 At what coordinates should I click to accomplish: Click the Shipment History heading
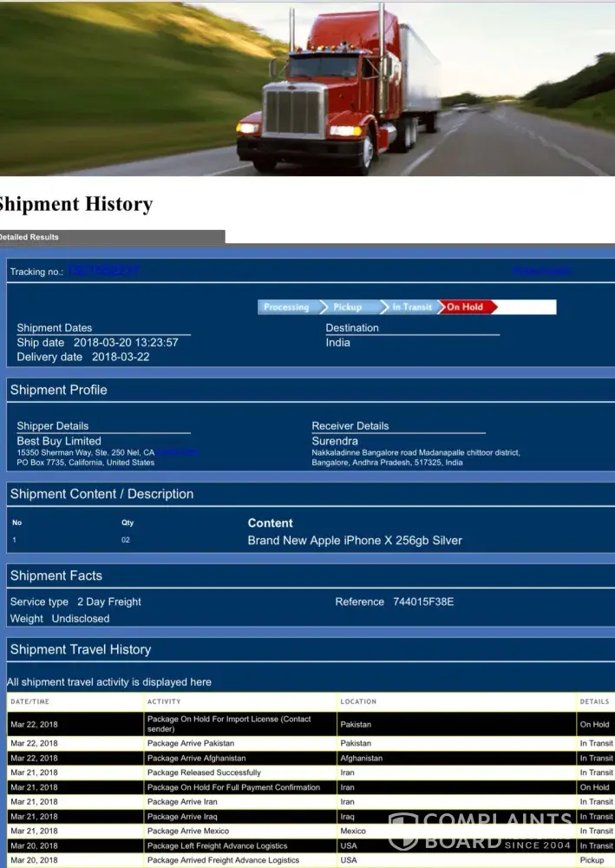pos(75,204)
